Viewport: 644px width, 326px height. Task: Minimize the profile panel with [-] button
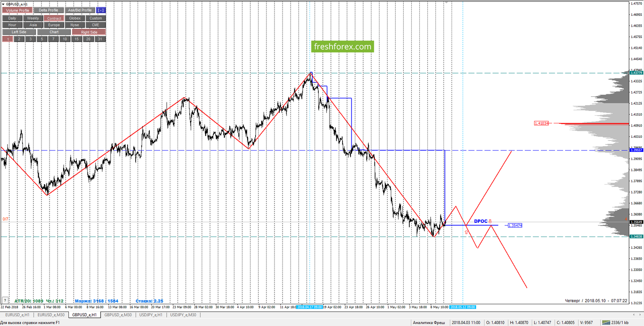101,10
